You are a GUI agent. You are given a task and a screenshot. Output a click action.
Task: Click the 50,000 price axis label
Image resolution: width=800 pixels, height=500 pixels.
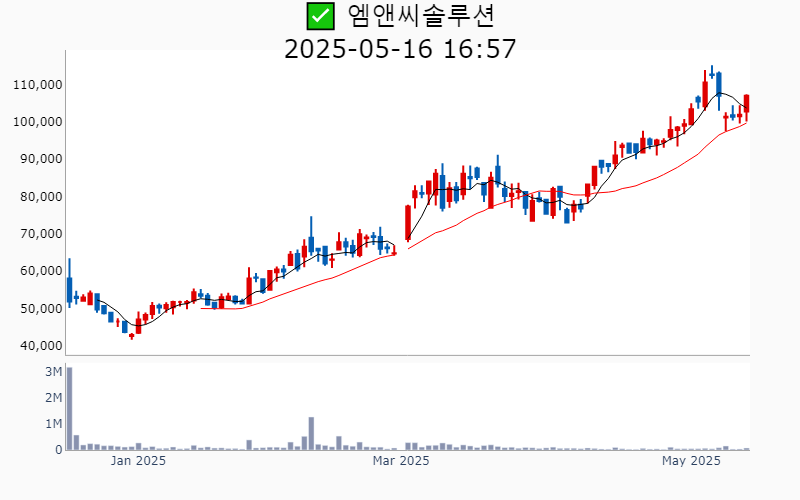click(x=41, y=309)
